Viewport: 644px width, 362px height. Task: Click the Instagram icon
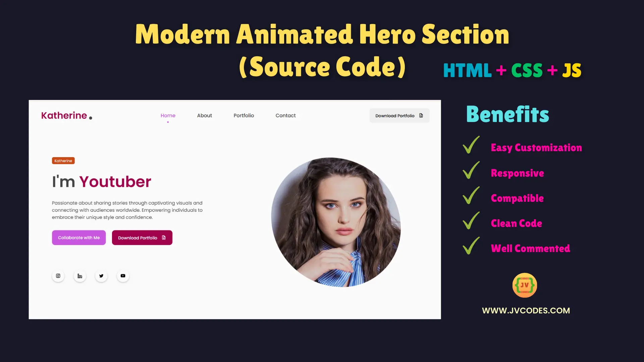58,276
